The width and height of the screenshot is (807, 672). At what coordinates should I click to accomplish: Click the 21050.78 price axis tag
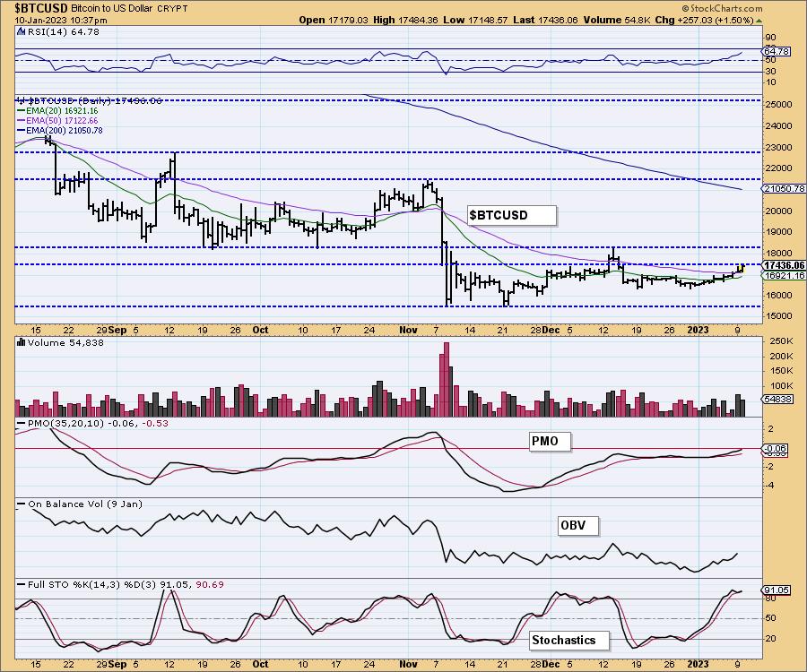click(x=784, y=189)
